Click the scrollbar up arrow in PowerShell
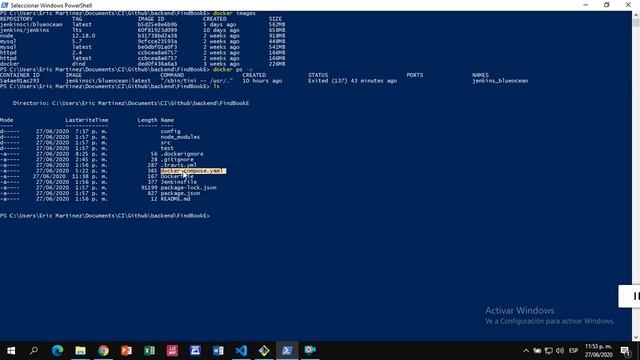The height and width of the screenshot is (360, 640). 636,15
